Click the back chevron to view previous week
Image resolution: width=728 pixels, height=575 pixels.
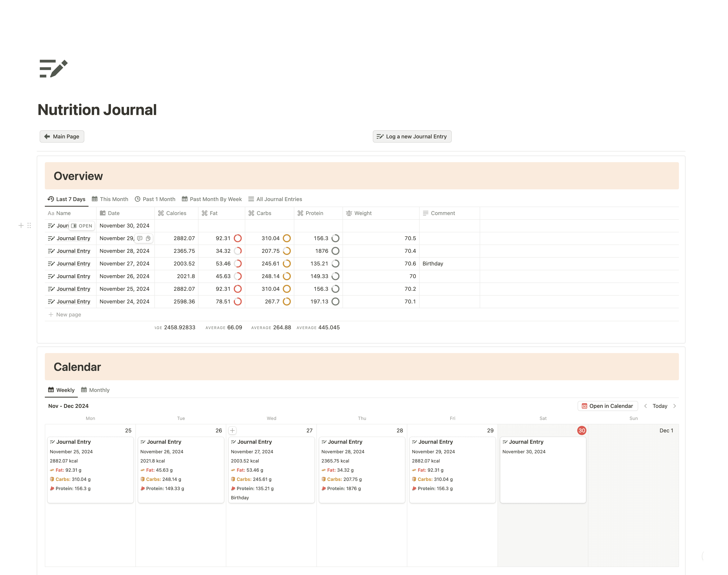point(646,406)
